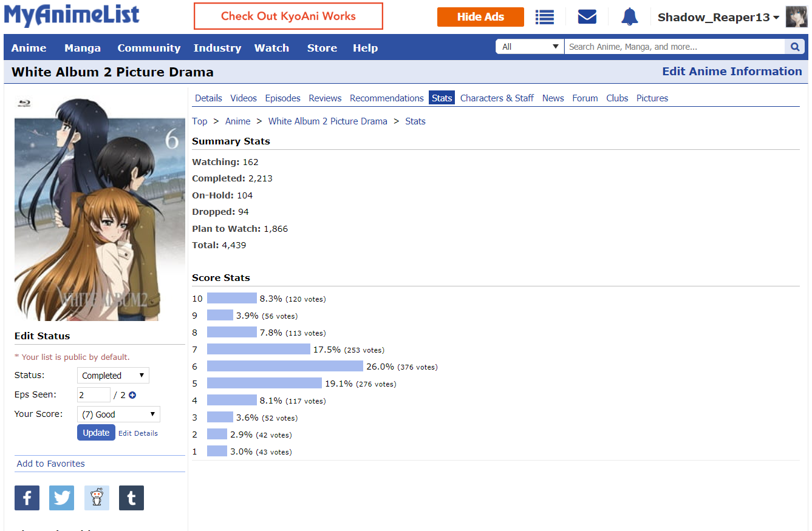Share on Tumblr icon
Image resolution: width=812 pixels, height=531 pixels.
click(x=131, y=498)
